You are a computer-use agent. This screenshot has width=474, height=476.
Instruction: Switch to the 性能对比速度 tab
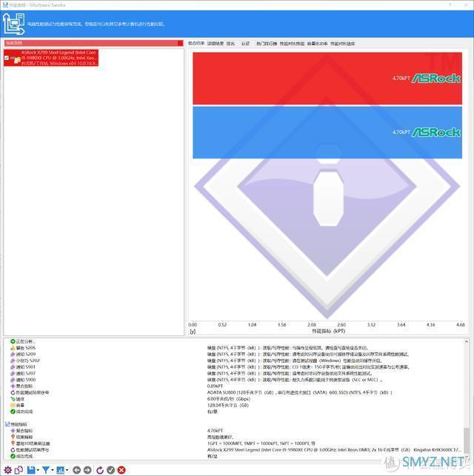click(342, 44)
